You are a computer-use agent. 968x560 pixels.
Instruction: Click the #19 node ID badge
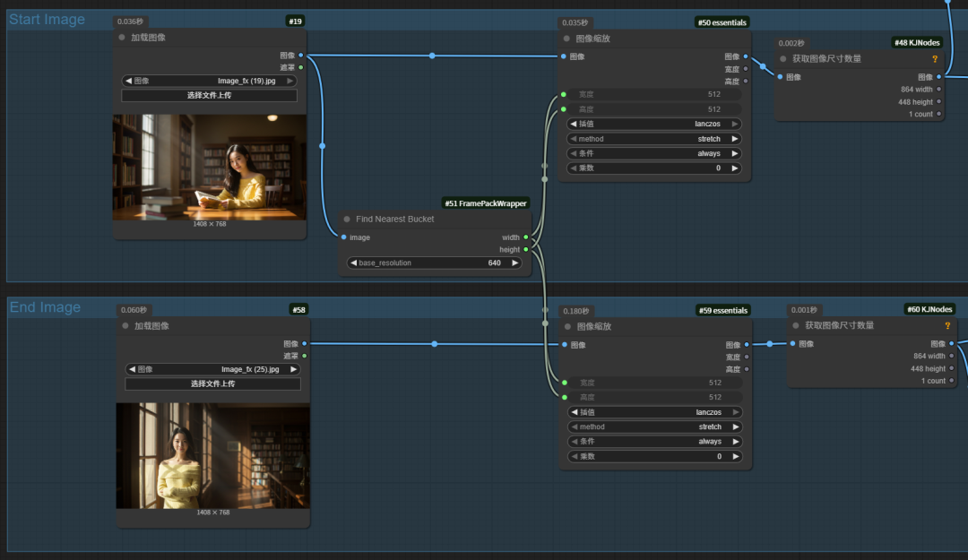(295, 22)
